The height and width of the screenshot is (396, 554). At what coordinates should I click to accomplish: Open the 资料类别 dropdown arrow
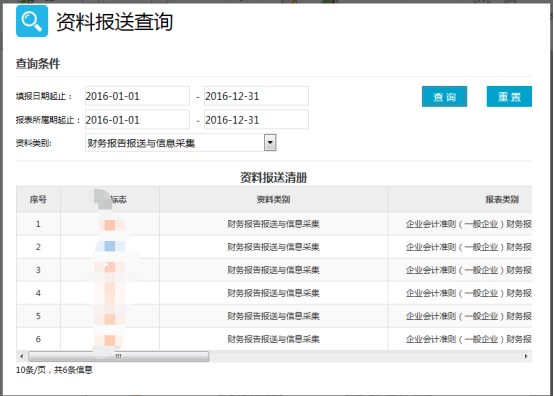point(270,143)
